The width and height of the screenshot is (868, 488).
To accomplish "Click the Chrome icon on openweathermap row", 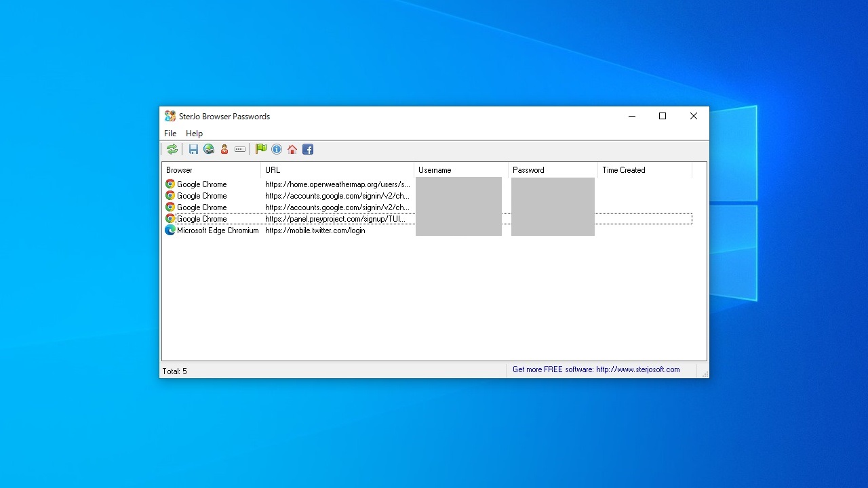I will (x=170, y=184).
